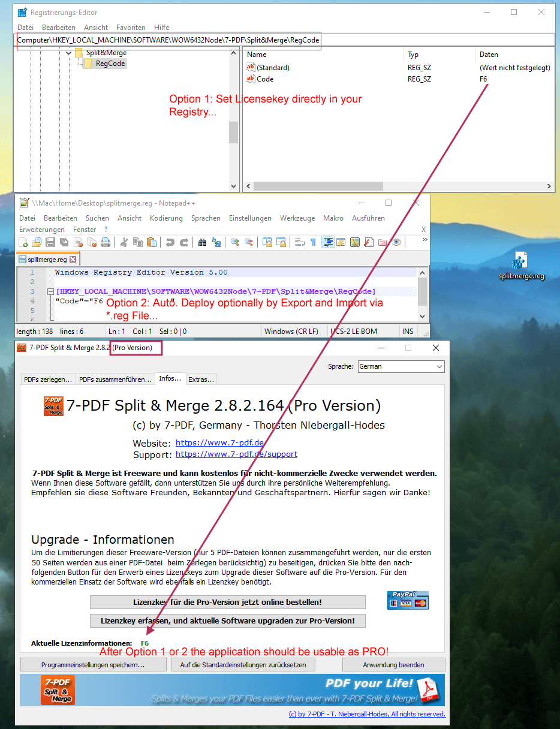The width and height of the screenshot is (560, 729).
Task: Select Code value in registry list
Action: pos(265,79)
